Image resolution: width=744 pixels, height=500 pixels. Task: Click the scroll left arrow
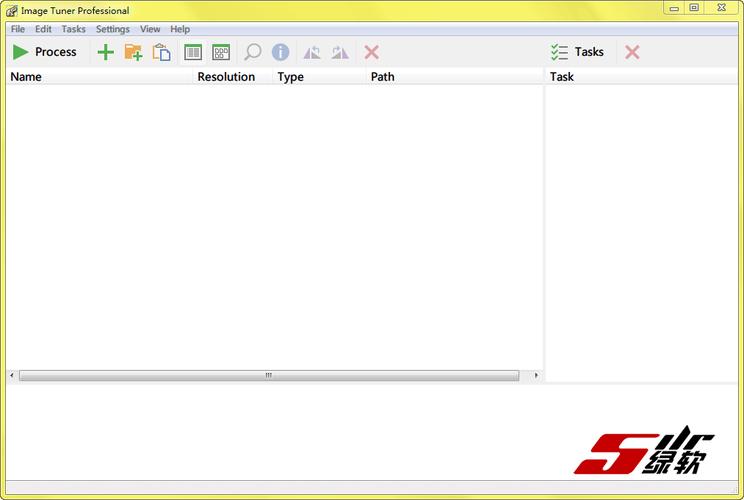pos(12,376)
